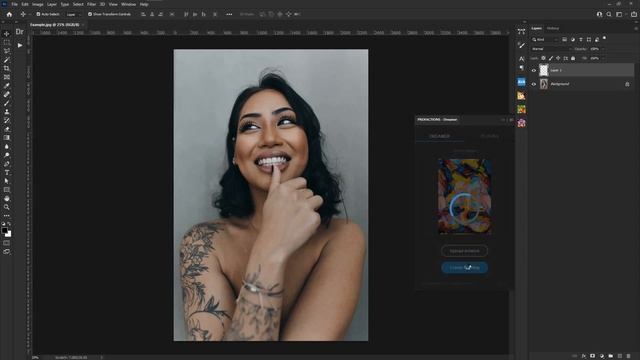The width and height of the screenshot is (640, 360).
Task: Open the Kind filter dropdown in the Layers panel
Action: tap(545, 40)
